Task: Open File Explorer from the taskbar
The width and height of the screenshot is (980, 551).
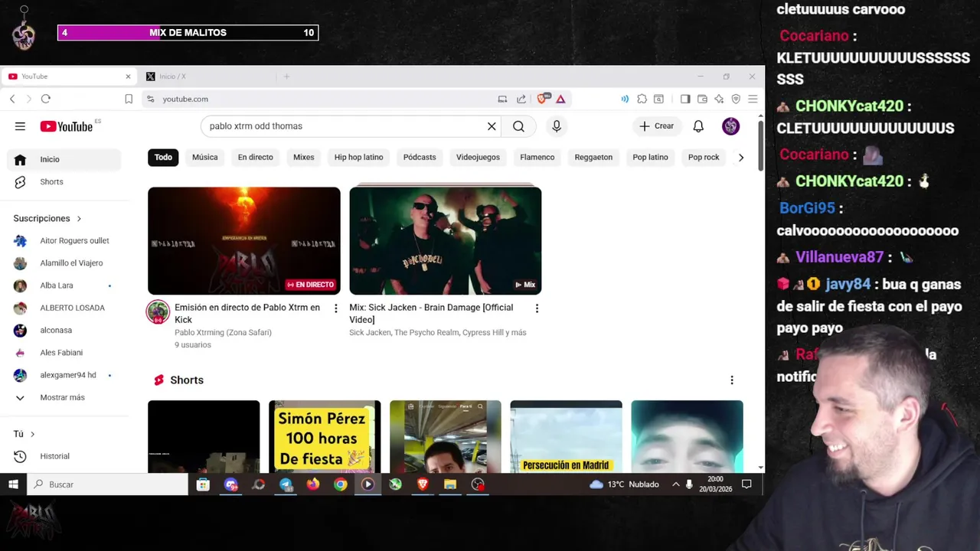Action: (450, 484)
